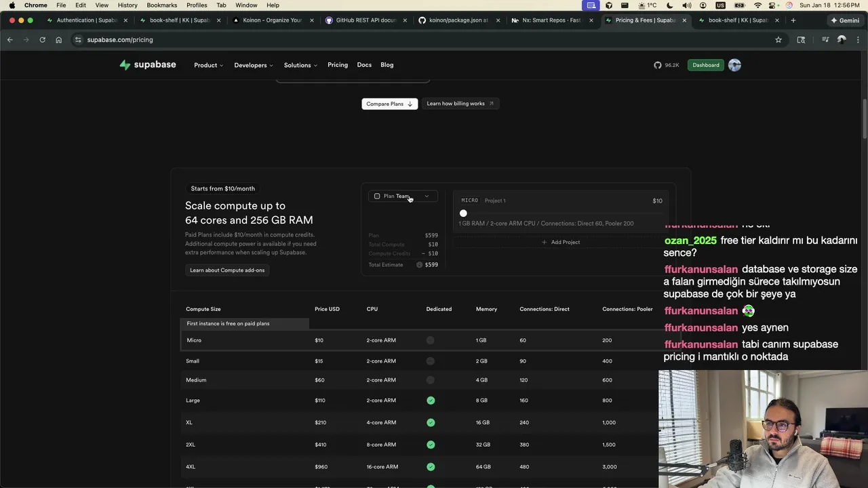This screenshot has height=488, width=868.
Task: Click the Compare Plans button
Action: pos(389,104)
